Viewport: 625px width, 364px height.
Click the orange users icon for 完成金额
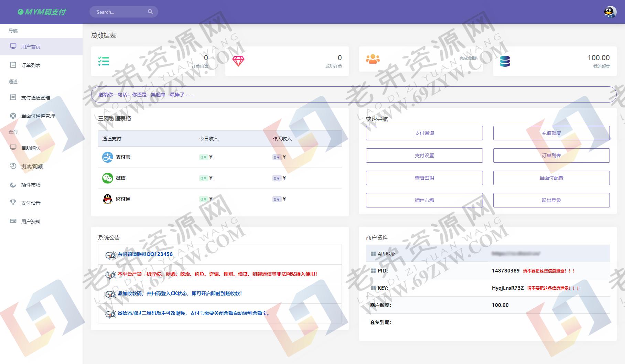pyautogui.click(x=373, y=59)
